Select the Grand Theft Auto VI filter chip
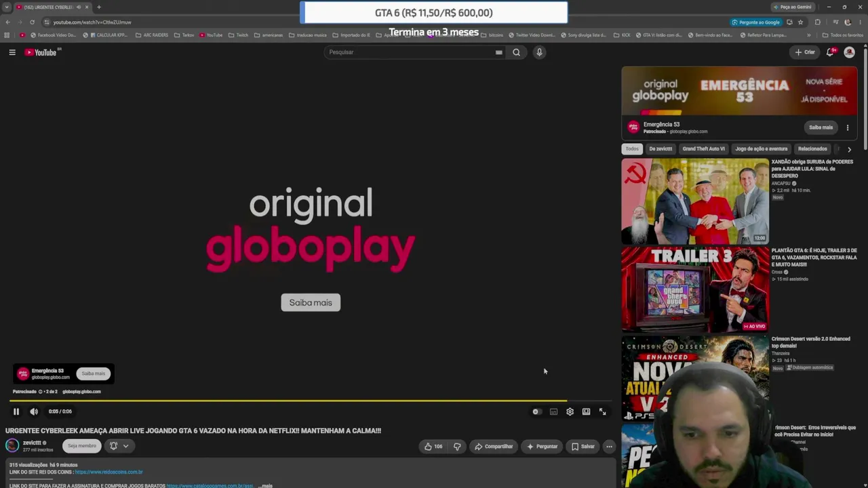The image size is (868, 488). (x=703, y=149)
